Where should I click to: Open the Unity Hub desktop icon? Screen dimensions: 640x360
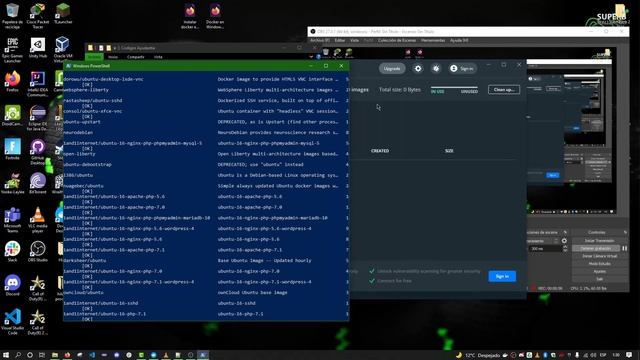(38, 47)
